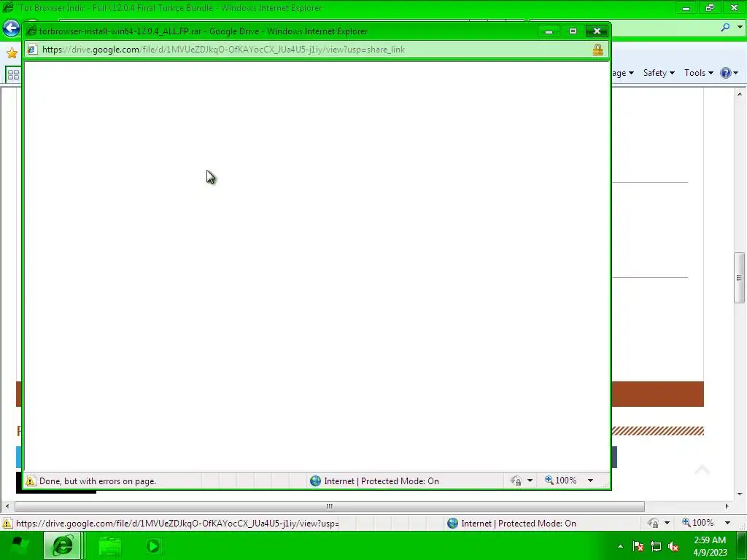The image size is (747, 560).
Task: Click 'Internet | Protected Mode: On' in popup status bar
Action: 381,481
